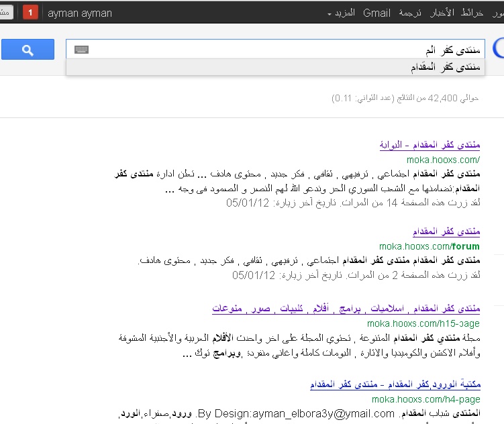Click the visit note mentioning 14 visits
This screenshot has width=504, height=424.
[x=353, y=203]
